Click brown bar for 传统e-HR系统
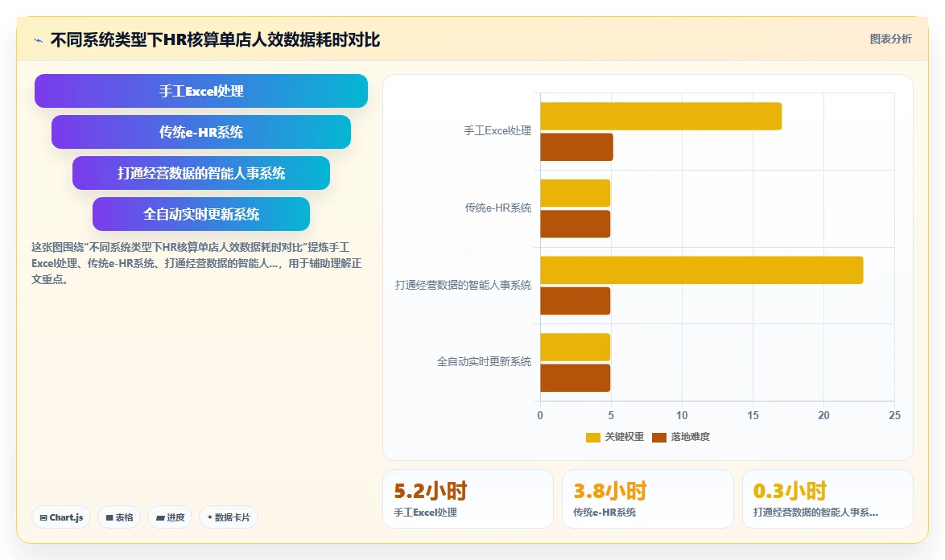This screenshot has width=945, height=560. pos(576,224)
